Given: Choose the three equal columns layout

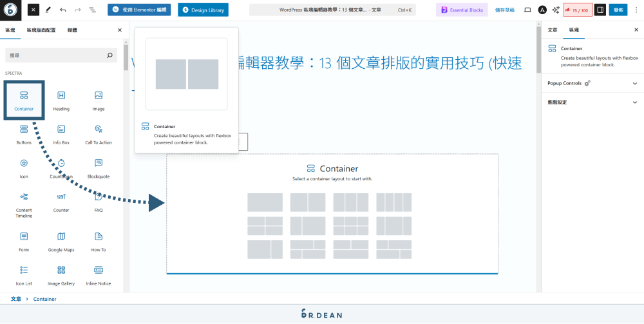Looking at the screenshot, I should click(x=351, y=202).
